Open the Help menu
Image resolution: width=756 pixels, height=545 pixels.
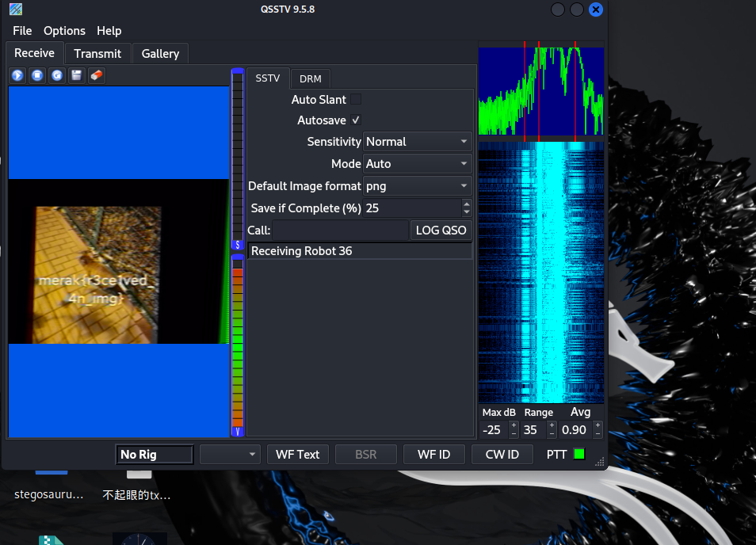pos(109,31)
